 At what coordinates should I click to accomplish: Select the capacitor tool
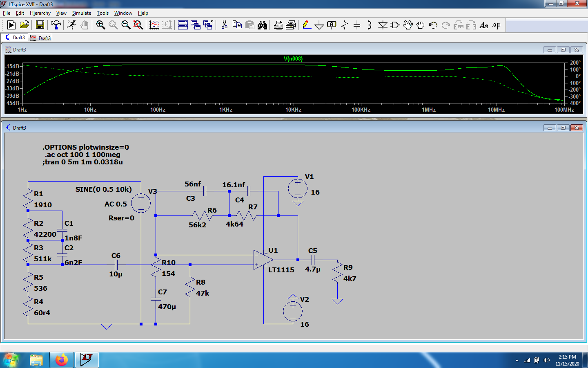pyautogui.click(x=357, y=25)
